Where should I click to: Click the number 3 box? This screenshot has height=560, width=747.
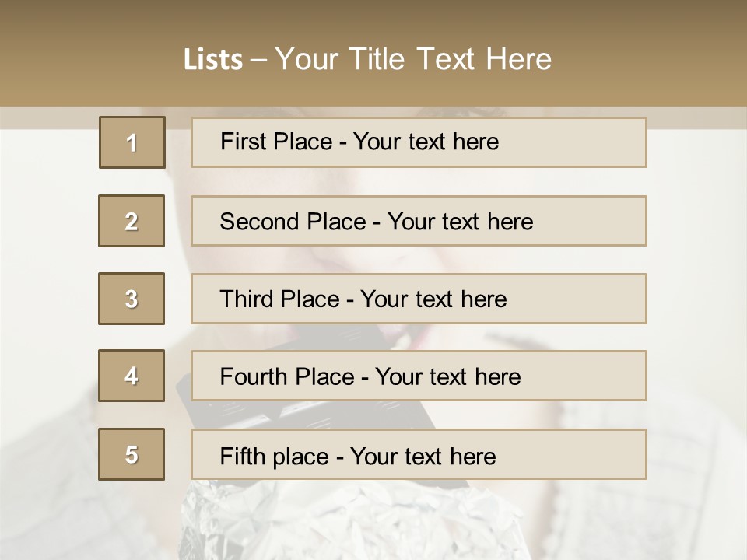pos(132,299)
